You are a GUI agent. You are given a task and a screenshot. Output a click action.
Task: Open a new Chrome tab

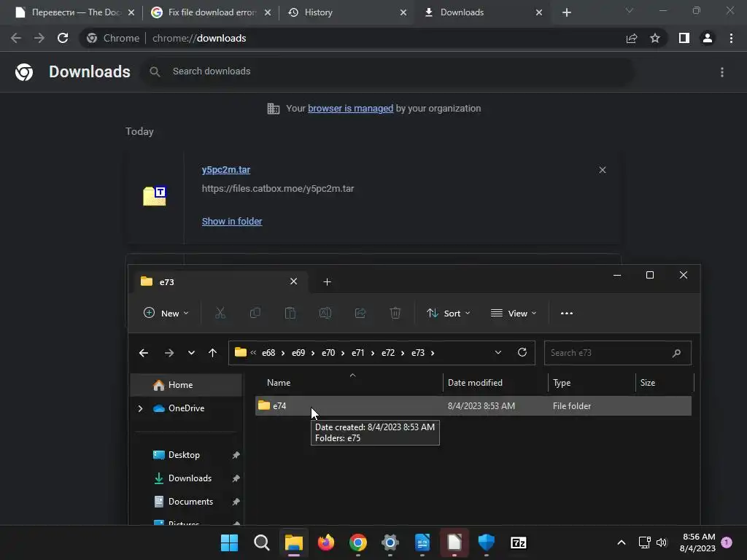pos(566,12)
